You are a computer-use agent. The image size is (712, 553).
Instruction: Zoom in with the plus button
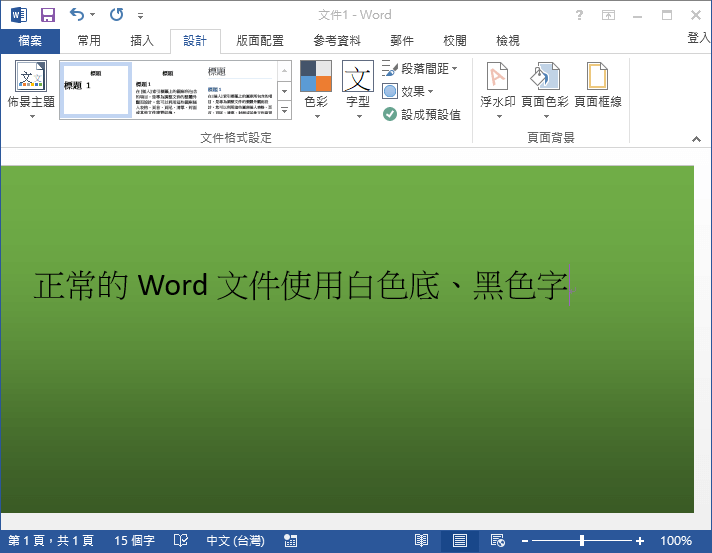click(640, 541)
